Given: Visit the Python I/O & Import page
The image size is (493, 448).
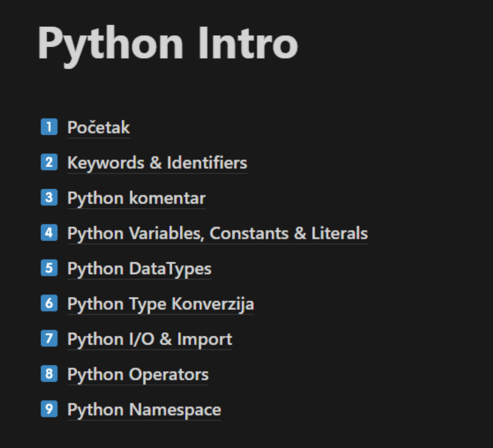Looking at the screenshot, I should coord(150,339).
